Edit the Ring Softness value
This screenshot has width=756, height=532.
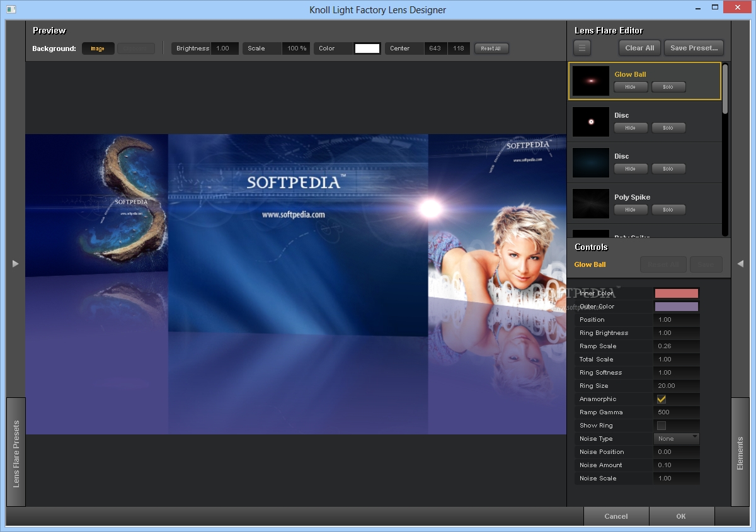[x=677, y=373]
